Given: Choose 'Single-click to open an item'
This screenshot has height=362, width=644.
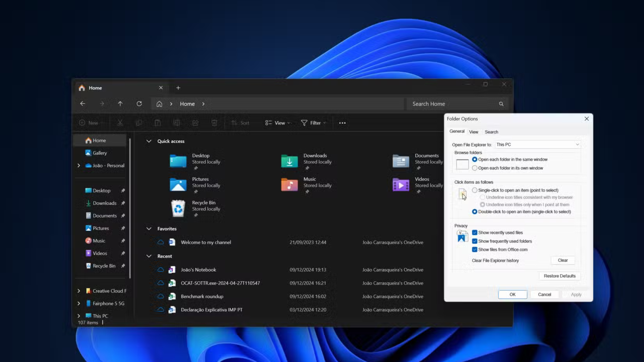Looking at the screenshot, I should (x=474, y=190).
